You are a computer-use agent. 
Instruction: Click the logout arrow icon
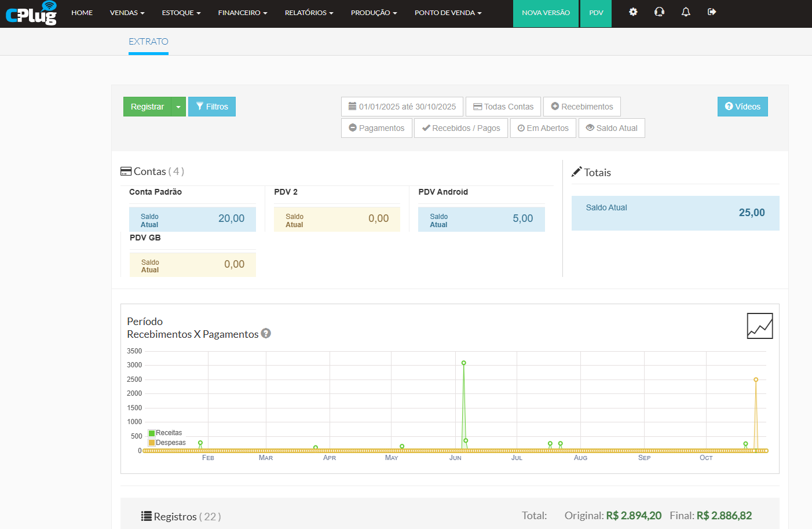tap(712, 12)
